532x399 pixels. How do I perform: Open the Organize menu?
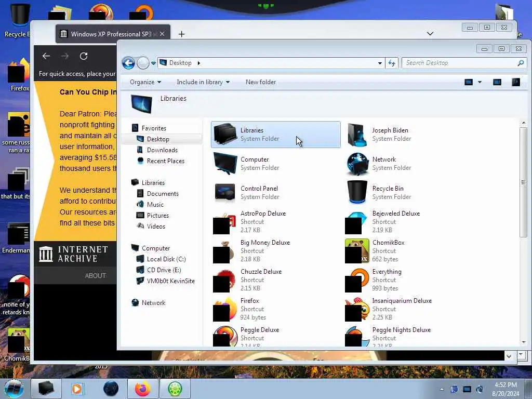(x=145, y=82)
